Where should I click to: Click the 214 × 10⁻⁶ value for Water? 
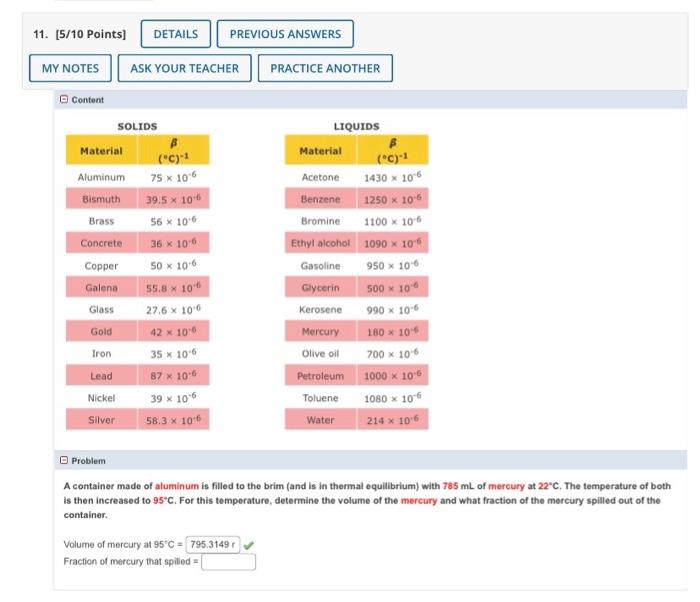pos(393,420)
